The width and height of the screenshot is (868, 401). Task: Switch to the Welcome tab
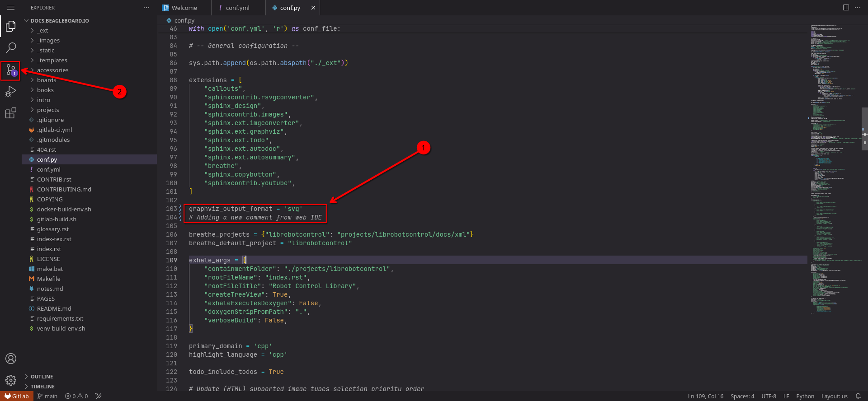[184, 8]
